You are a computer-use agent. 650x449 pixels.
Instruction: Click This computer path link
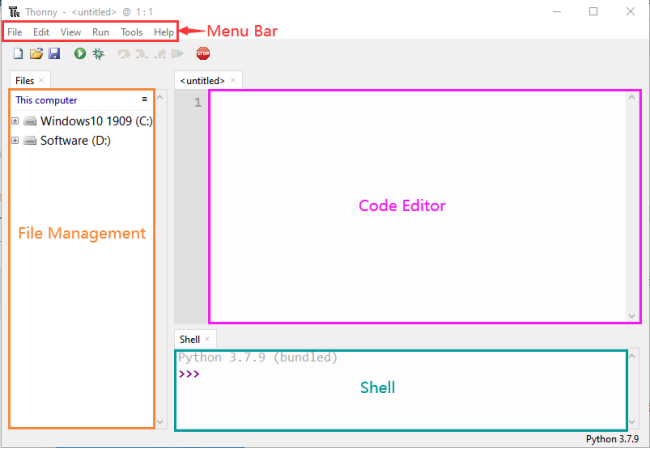click(46, 100)
